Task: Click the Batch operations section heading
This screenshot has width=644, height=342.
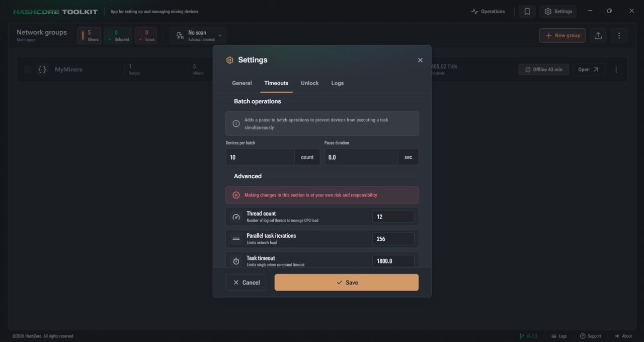Action: (x=258, y=101)
